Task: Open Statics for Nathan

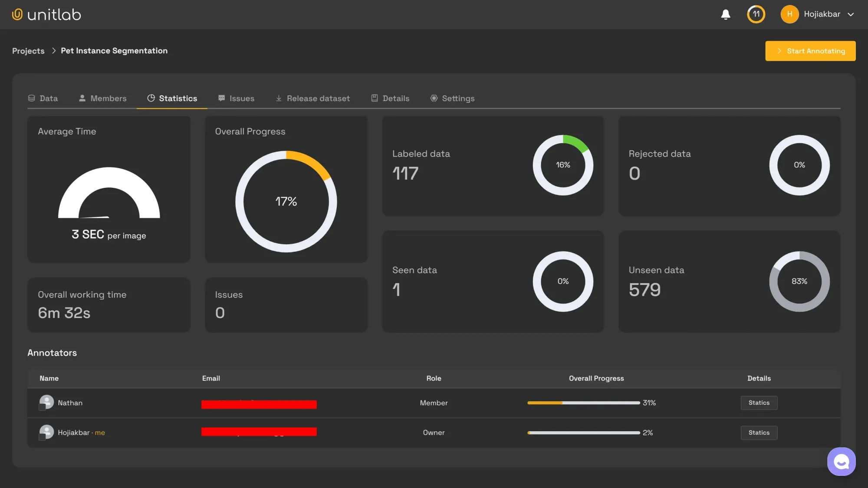Action: 759,403
